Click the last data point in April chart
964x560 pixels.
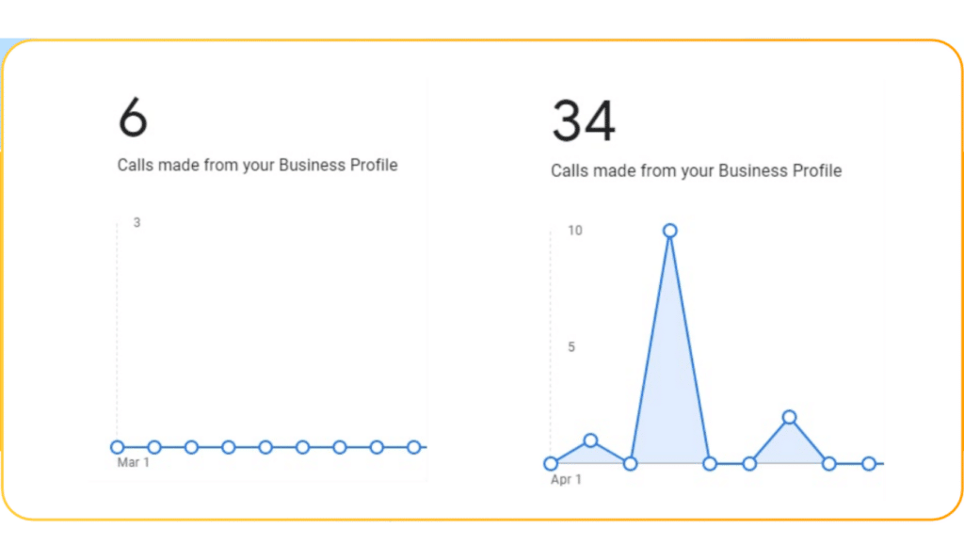[x=869, y=463]
